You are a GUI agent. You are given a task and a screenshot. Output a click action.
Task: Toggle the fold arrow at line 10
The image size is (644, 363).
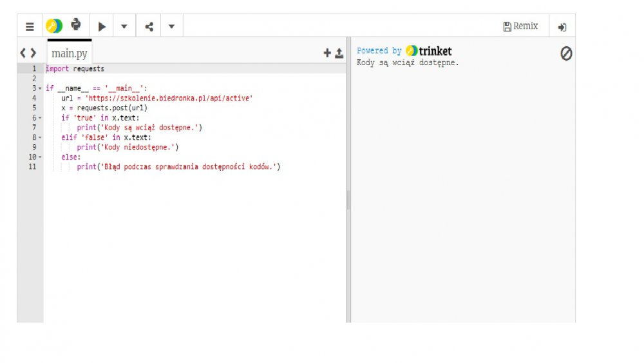[x=40, y=157]
